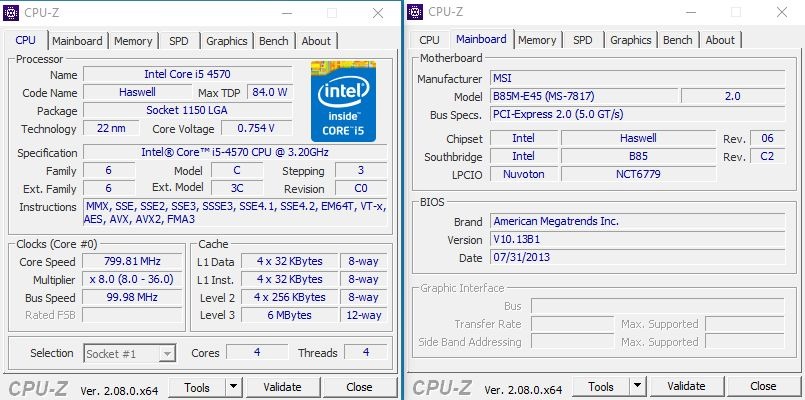Open Memory tab in right CPU-Z window
805x400 pixels.
click(x=537, y=40)
